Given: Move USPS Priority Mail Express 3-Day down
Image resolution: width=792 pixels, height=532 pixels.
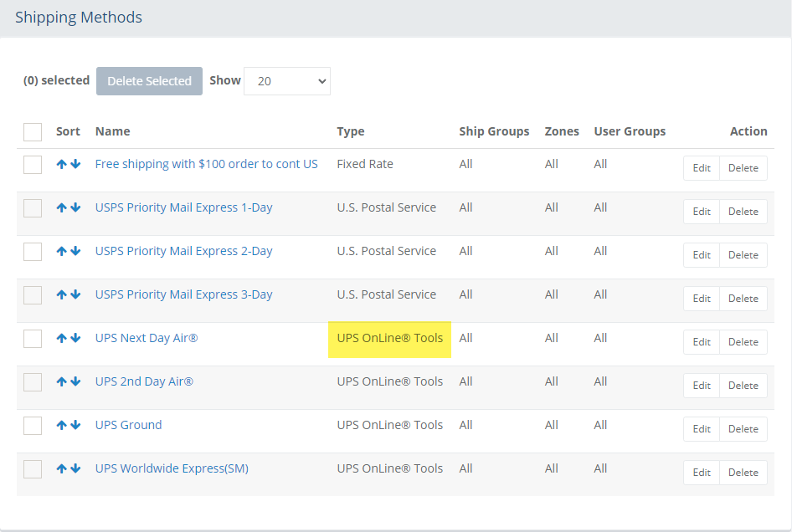Looking at the screenshot, I should (x=75, y=294).
